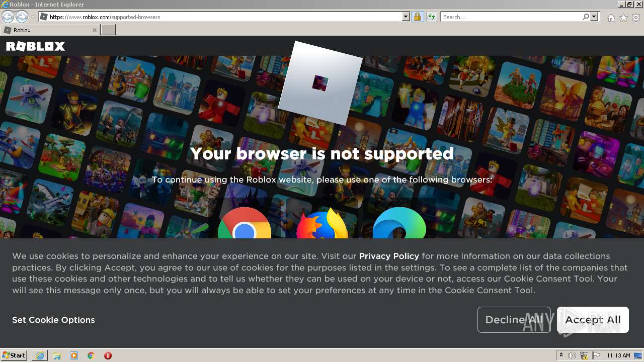Open File Explorer taskbar icon
The image size is (644, 362).
point(57,355)
